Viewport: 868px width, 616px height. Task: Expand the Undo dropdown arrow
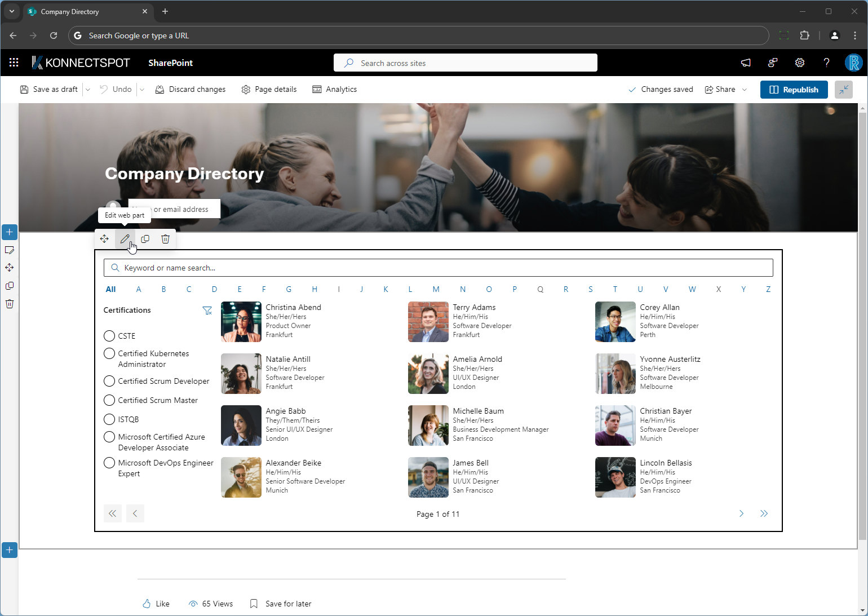click(142, 90)
